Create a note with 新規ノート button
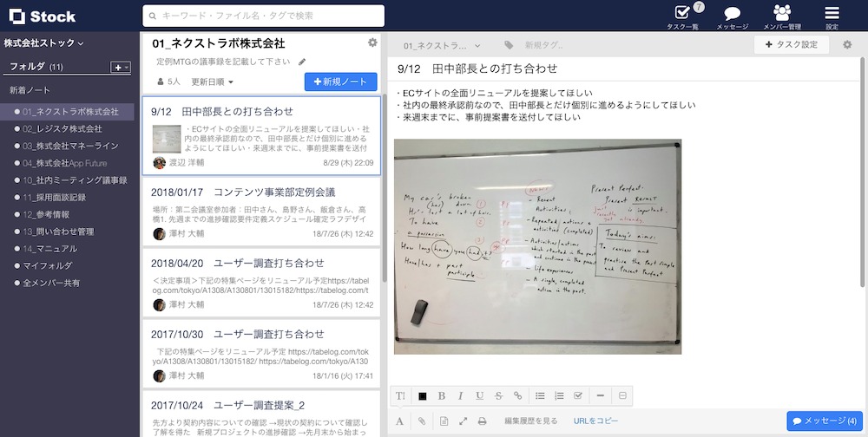868x437 pixels. (340, 82)
